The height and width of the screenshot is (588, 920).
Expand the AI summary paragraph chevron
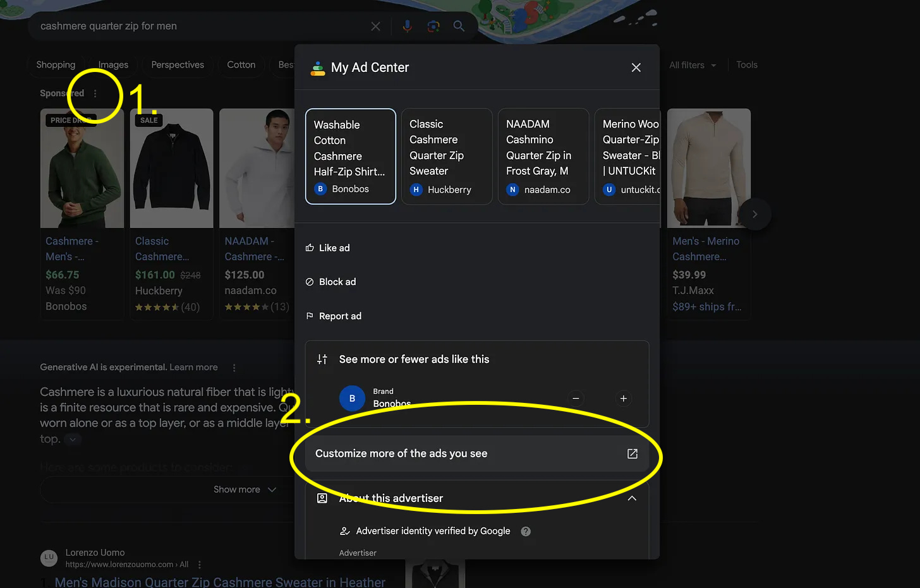click(x=73, y=440)
